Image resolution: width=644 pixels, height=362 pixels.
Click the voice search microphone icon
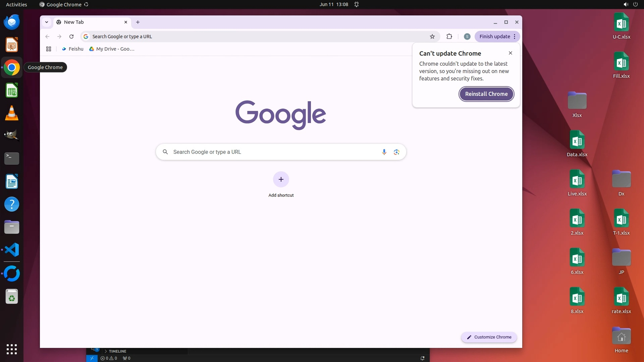384,152
